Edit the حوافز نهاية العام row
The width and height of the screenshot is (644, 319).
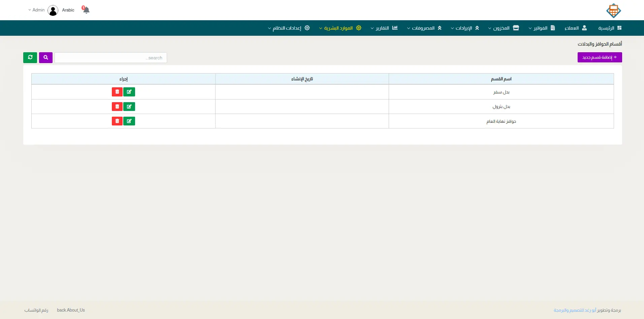pos(129,121)
